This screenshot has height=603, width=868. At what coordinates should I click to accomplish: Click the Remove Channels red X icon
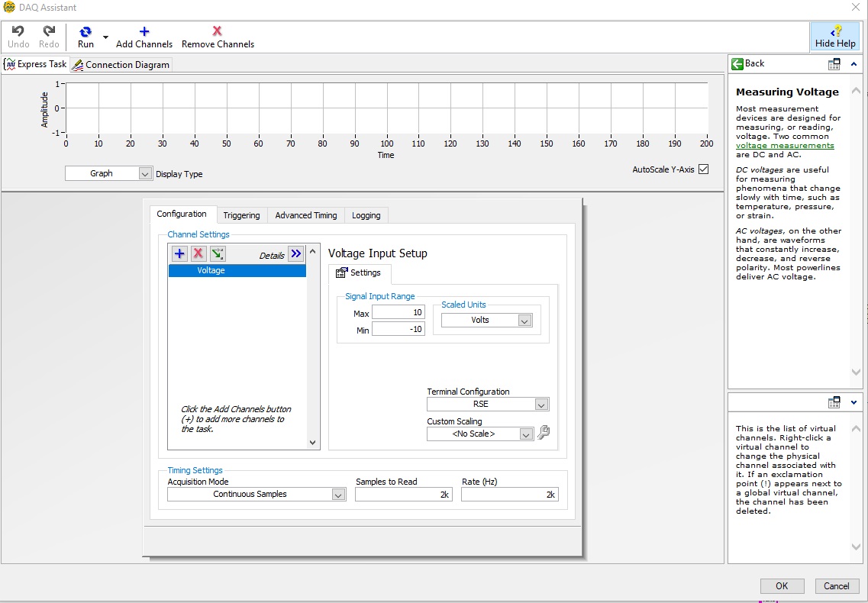pos(218,31)
